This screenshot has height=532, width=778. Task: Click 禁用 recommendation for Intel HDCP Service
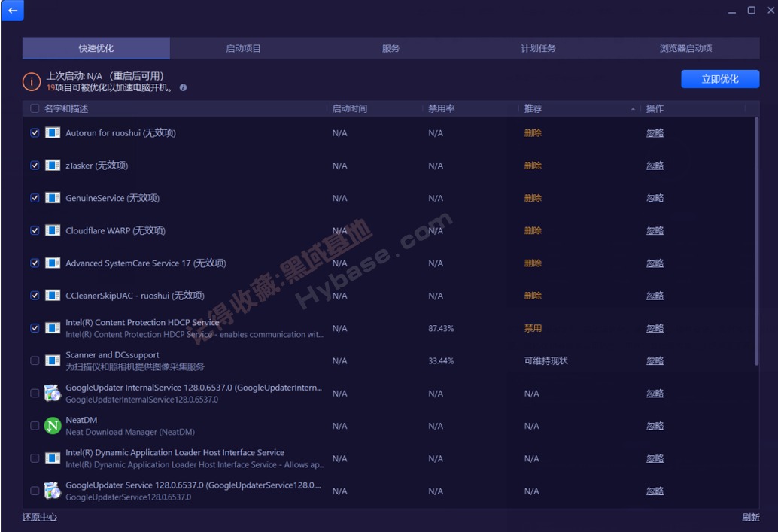coord(533,328)
